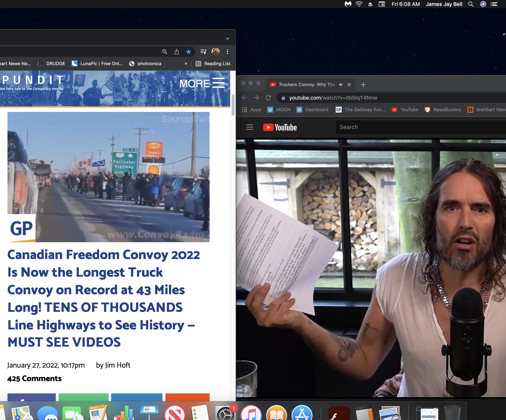Click the clock Fri 6:08 AM
506x420 pixels.
click(x=406, y=4)
